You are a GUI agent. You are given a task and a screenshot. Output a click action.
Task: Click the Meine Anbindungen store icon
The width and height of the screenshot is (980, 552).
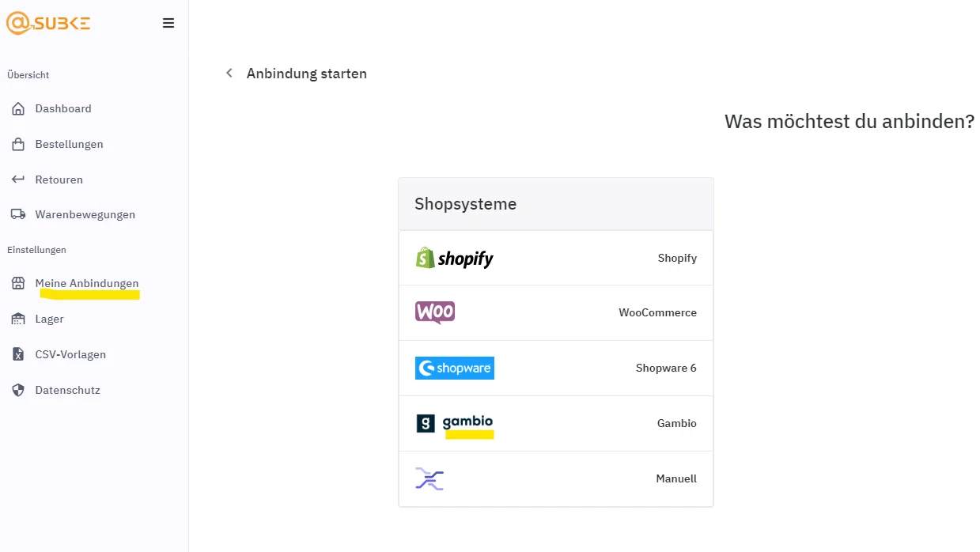click(x=18, y=283)
